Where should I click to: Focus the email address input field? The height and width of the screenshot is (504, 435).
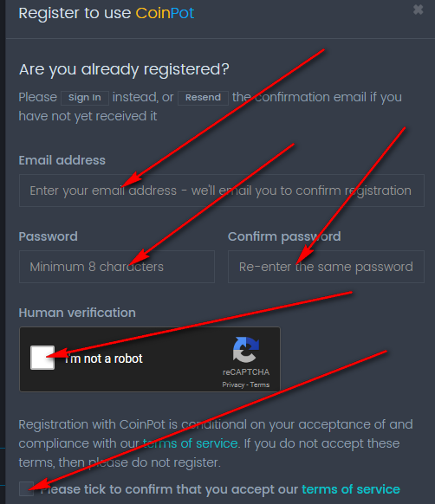coord(222,191)
